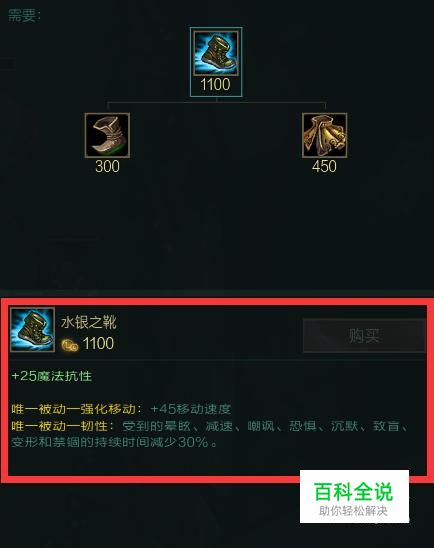Click the 300 price label
The width and height of the screenshot is (434, 548).
point(107,166)
